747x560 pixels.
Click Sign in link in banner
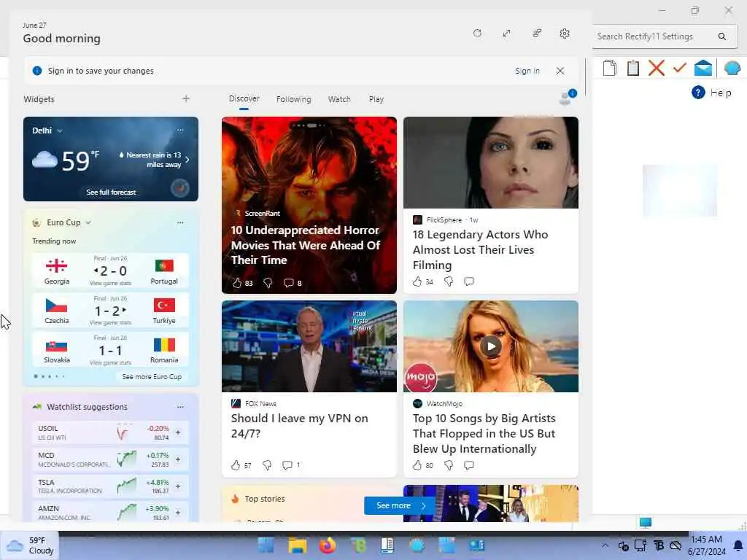(x=527, y=71)
